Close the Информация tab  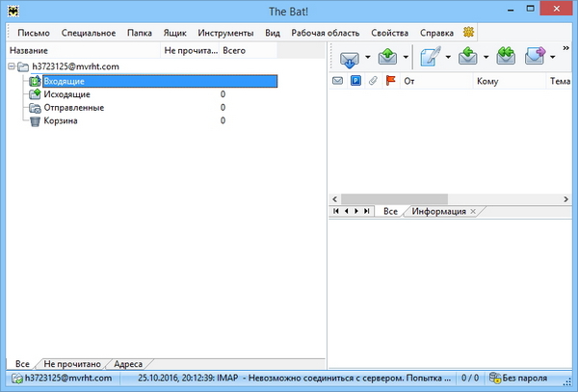(472, 211)
